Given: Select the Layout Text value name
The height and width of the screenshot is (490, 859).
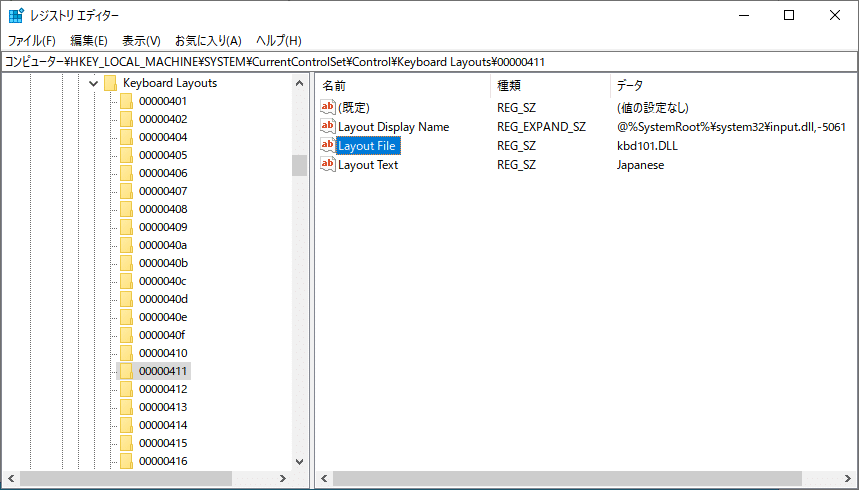Looking at the screenshot, I should (x=368, y=165).
